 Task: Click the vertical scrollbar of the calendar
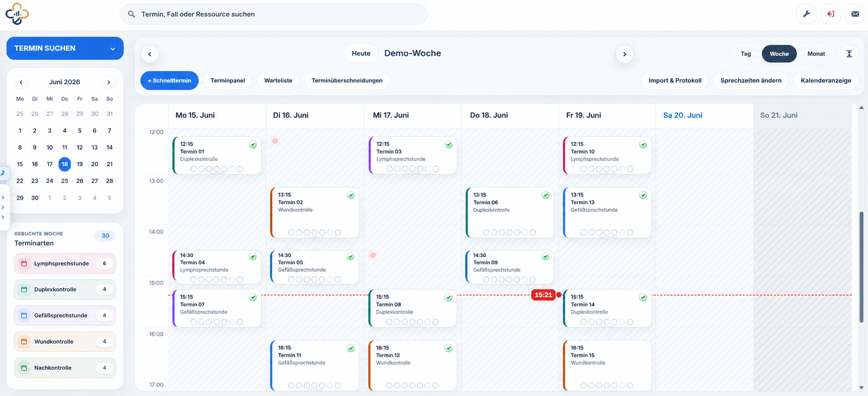pos(861,267)
